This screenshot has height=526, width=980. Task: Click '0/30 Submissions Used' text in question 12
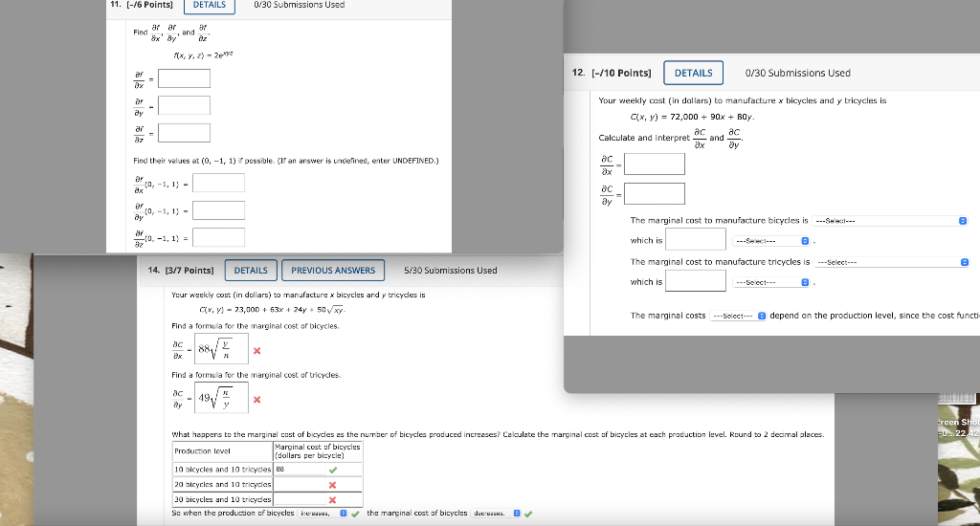pyautogui.click(x=797, y=73)
